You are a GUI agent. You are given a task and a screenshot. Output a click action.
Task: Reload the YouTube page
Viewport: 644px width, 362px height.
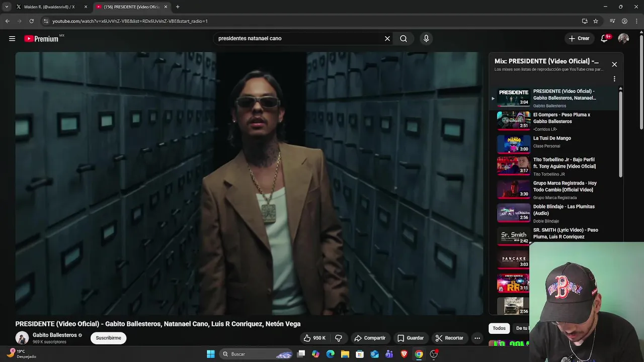click(x=31, y=21)
